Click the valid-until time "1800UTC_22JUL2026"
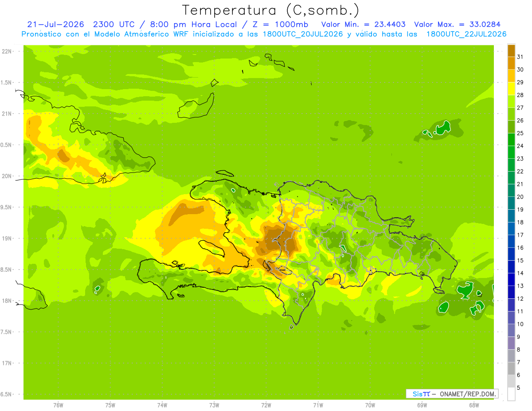Image resolution: width=532 pixels, height=411 pixels. pos(466,34)
